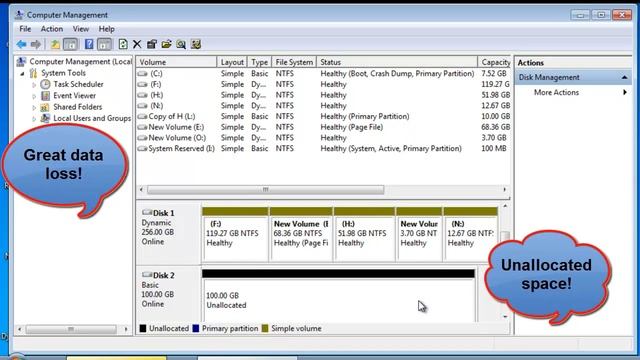Click the (C:) volume drive icon
This screenshot has height=360, width=640.
click(x=142, y=73)
